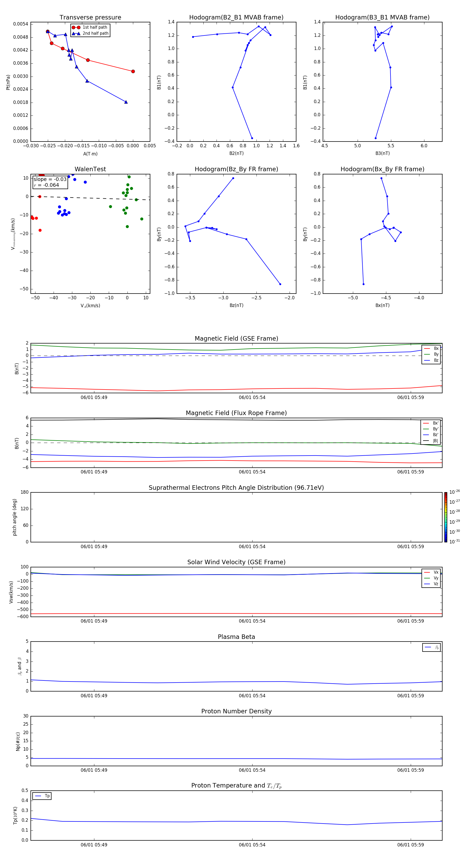Click '2nd half path' legend entry
Image resolution: width=473 pixels, height=868 pixels.
click(90, 33)
